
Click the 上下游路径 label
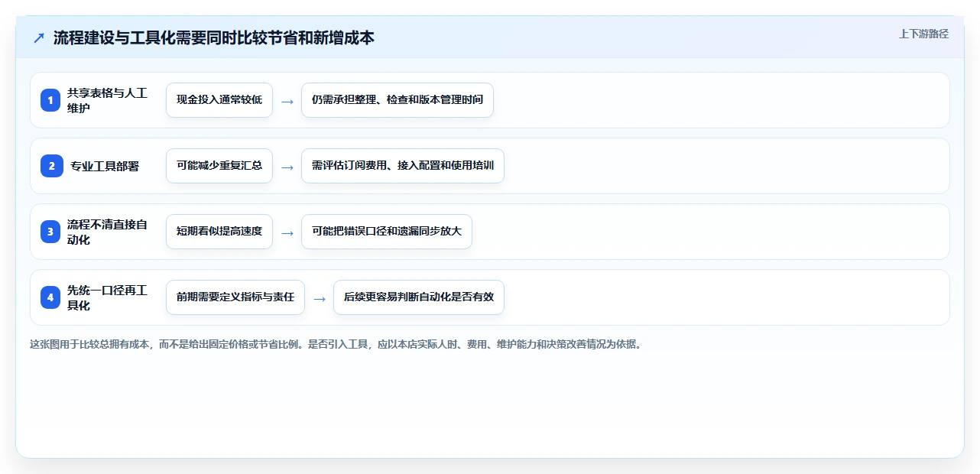923,34
